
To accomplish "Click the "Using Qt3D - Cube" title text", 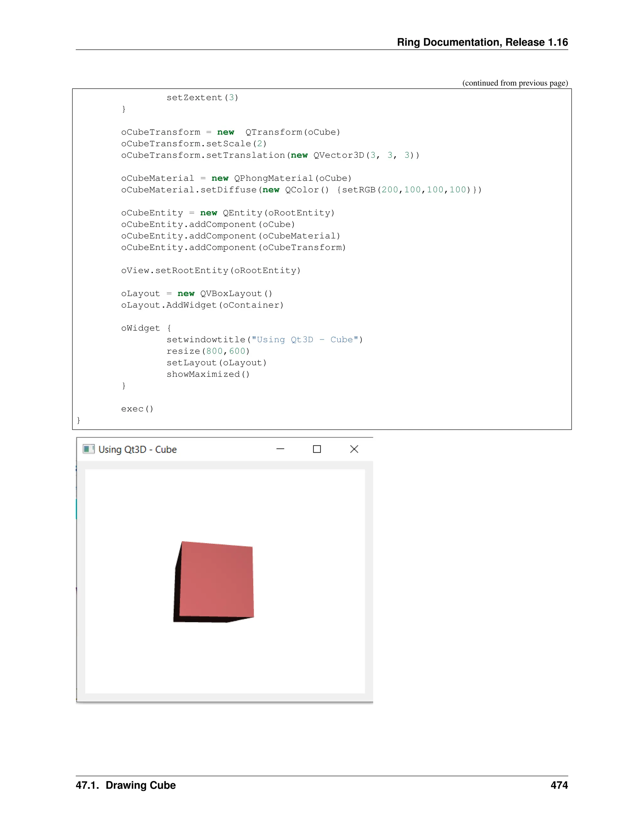I will pyautogui.click(x=137, y=449).
